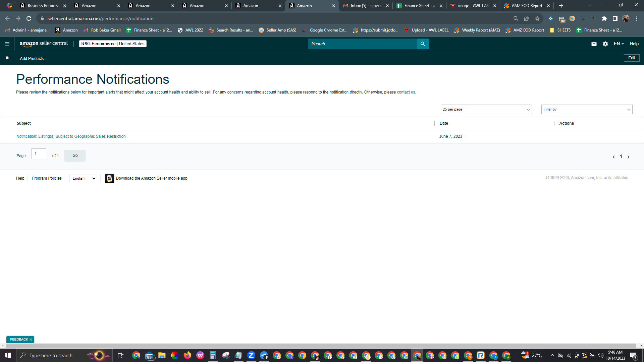Open the 25 per page dropdown
Viewport: 644px width, 362px height.
point(486,109)
